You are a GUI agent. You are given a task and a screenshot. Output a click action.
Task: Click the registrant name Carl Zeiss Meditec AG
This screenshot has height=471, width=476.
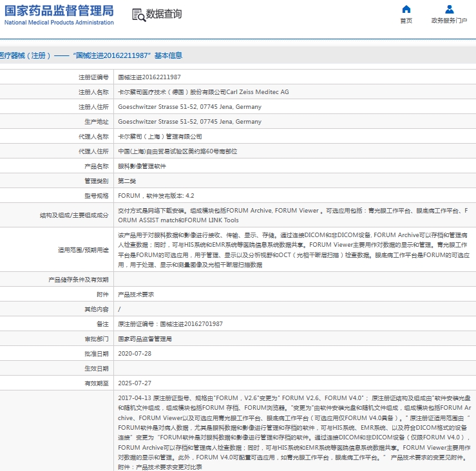[x=204, y=92]
